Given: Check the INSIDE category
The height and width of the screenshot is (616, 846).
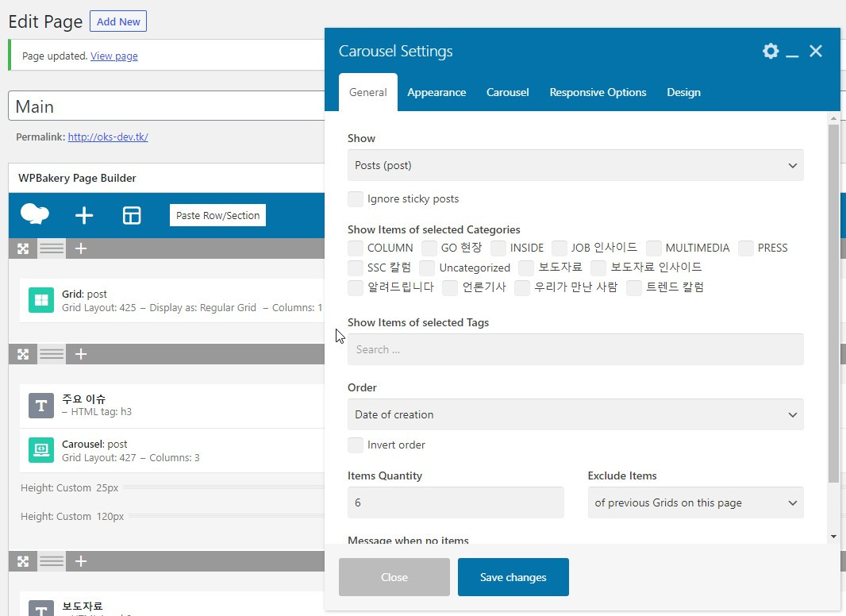Looking at the screenshot, I should point(498,248).
